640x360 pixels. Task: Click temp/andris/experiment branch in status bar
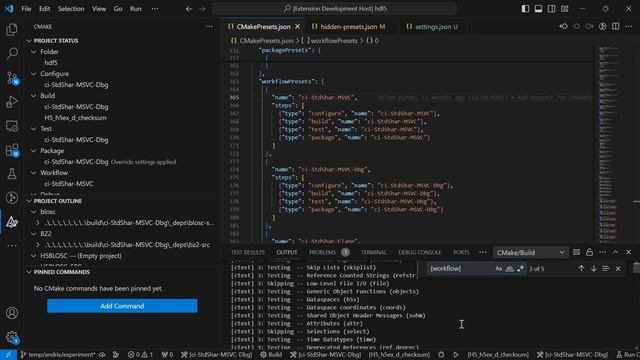59,355
